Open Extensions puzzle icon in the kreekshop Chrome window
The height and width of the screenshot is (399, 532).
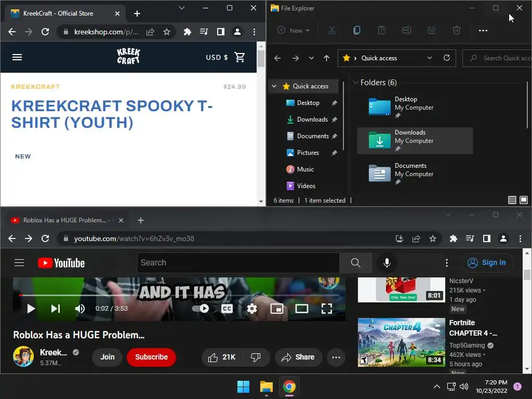187,32
